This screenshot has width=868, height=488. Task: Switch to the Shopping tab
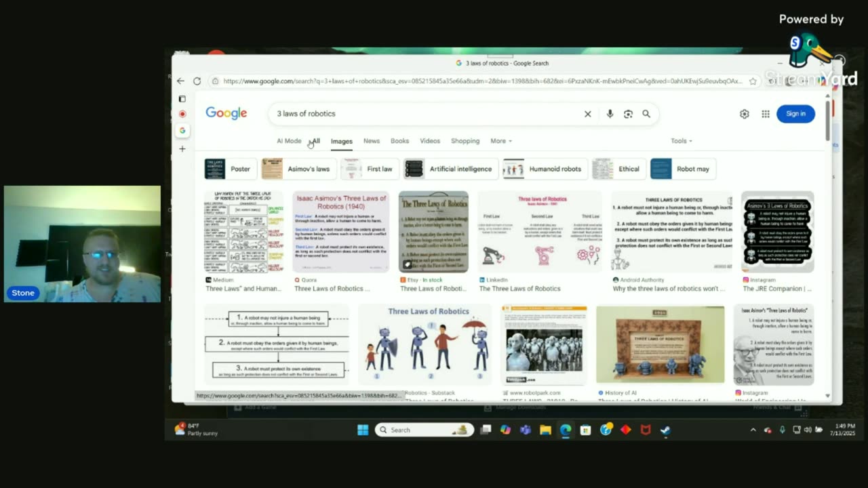click(465, 141)
